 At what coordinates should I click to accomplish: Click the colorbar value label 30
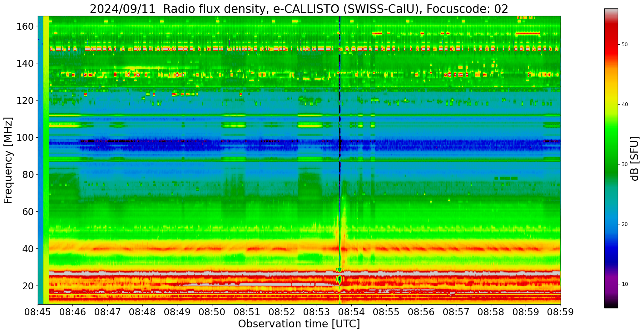[x=625, y=164]
